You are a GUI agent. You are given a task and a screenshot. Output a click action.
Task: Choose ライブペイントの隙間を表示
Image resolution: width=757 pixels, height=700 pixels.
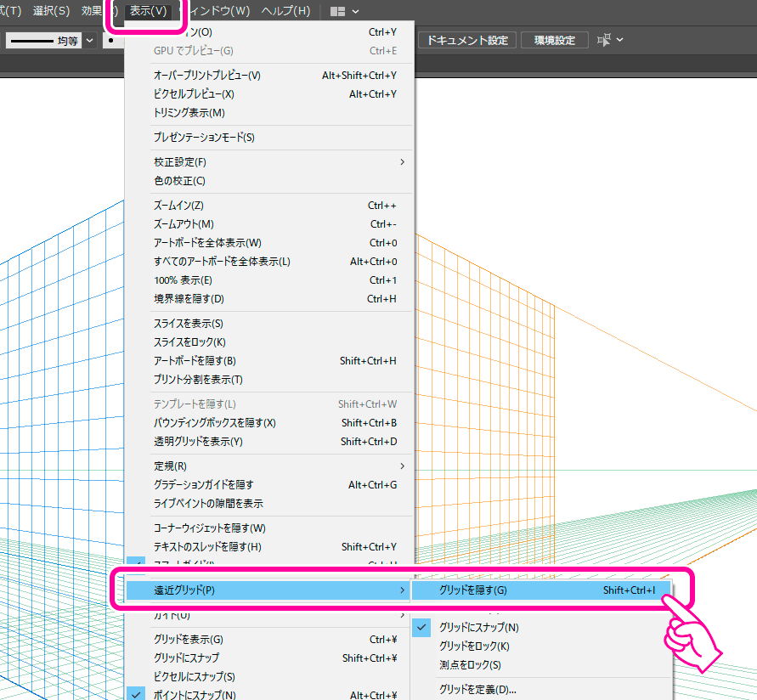(269, 504)
